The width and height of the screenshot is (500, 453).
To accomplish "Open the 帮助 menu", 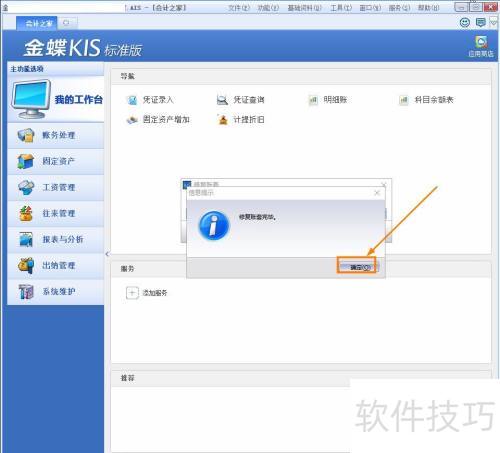I will click(429, 8).
